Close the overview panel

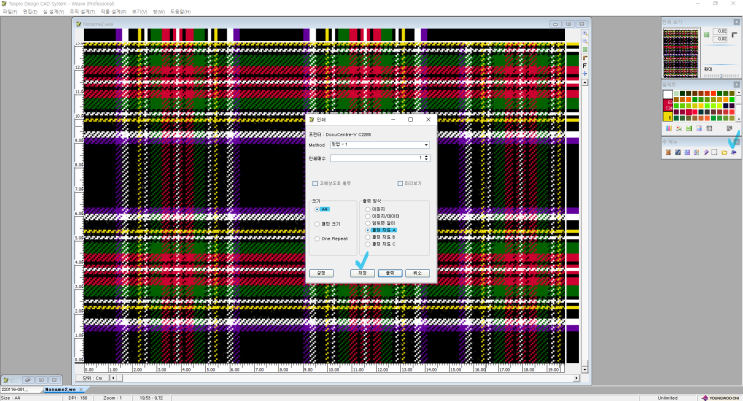point(736,22)
